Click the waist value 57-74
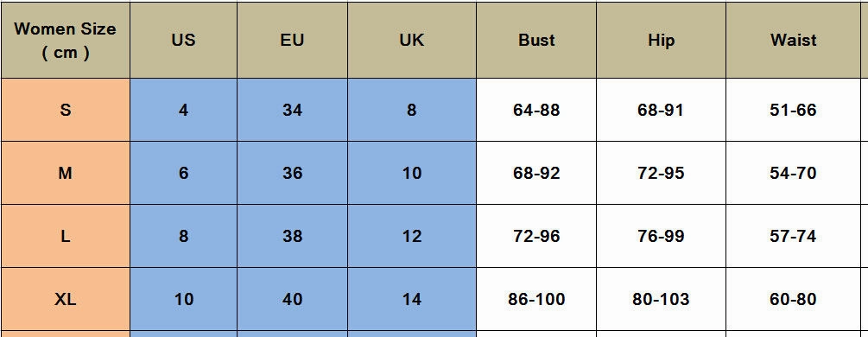The width and height of the screenshot is (868, 337). point(793,236)
